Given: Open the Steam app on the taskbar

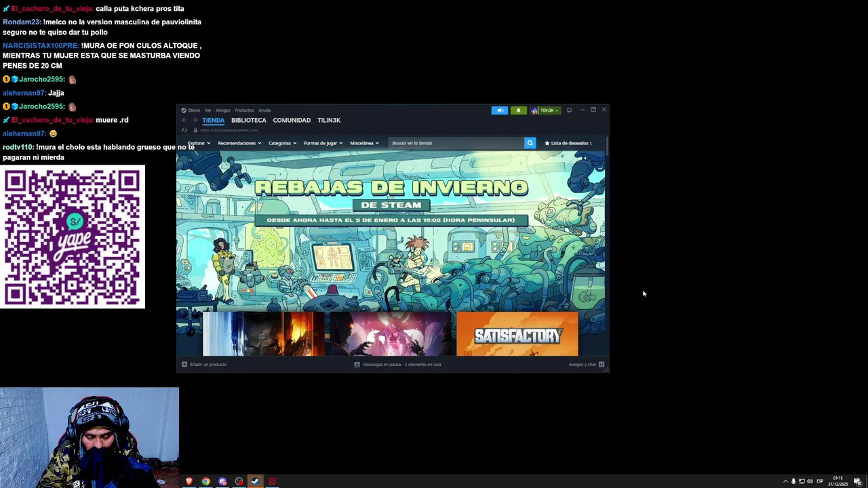Looking at the screenshot, I should [255, 481].
